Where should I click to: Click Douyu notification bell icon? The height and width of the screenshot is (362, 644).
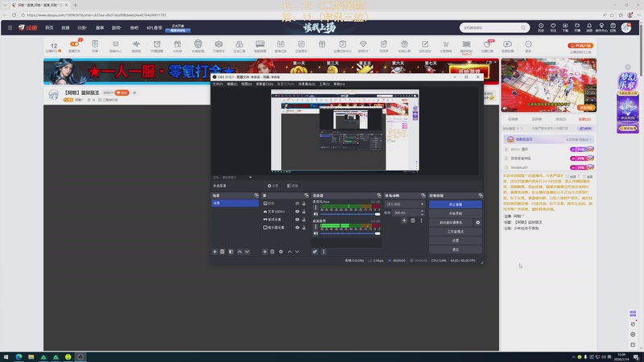[x=589, y=27]
